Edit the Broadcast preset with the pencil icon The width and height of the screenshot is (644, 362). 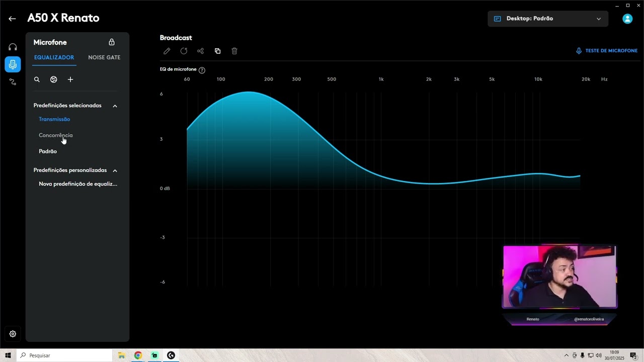coord(167,51)
